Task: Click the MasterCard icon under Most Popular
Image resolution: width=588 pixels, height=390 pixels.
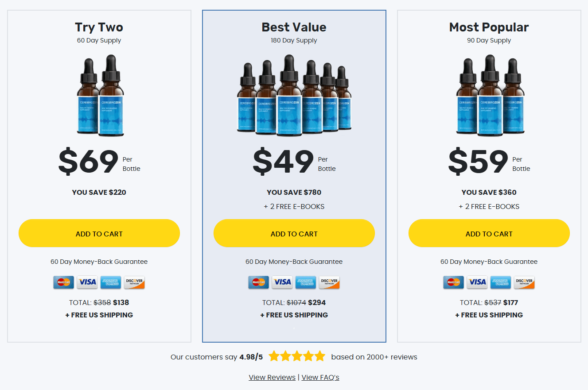Action: tap(454, 282)
